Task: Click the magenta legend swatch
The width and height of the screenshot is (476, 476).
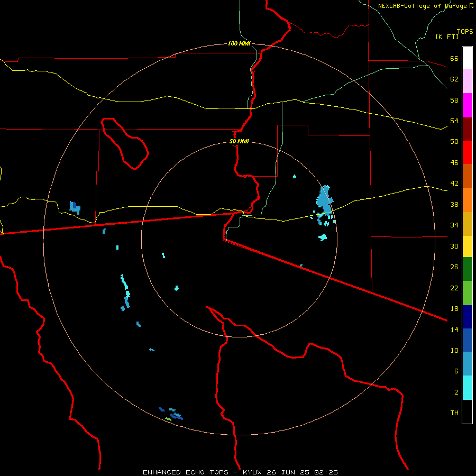Action: [x=467, y=105]
